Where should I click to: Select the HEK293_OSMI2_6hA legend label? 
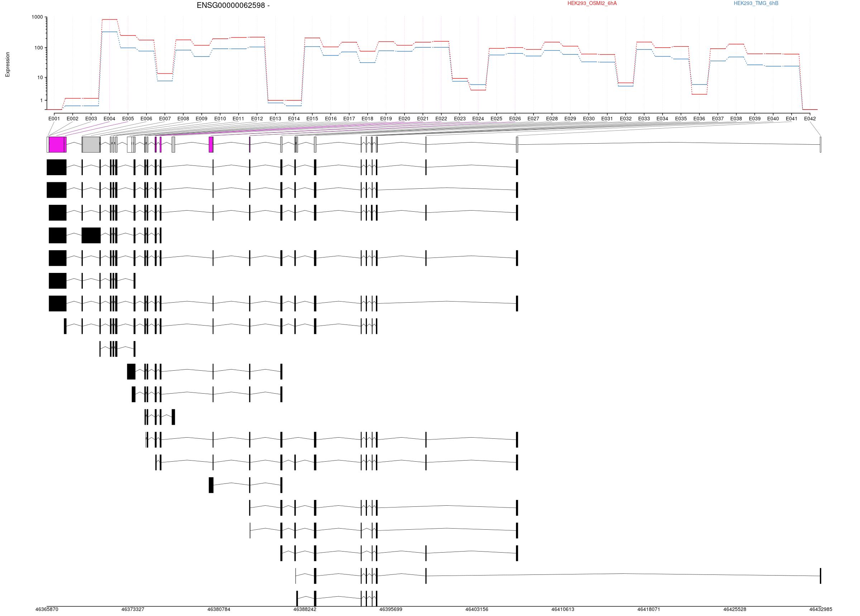tap(592, 4)
